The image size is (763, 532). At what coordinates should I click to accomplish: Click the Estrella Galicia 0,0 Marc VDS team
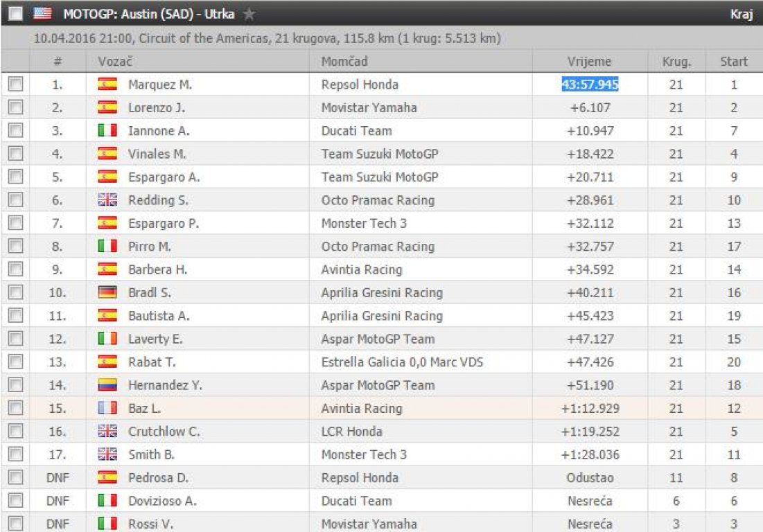point(402,362)
